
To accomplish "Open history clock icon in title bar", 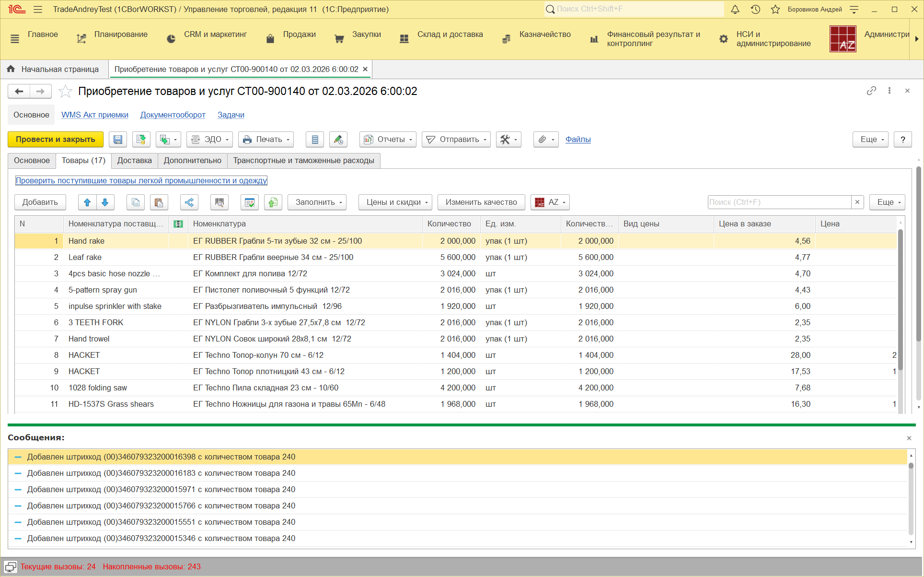I will coord(755,9).
